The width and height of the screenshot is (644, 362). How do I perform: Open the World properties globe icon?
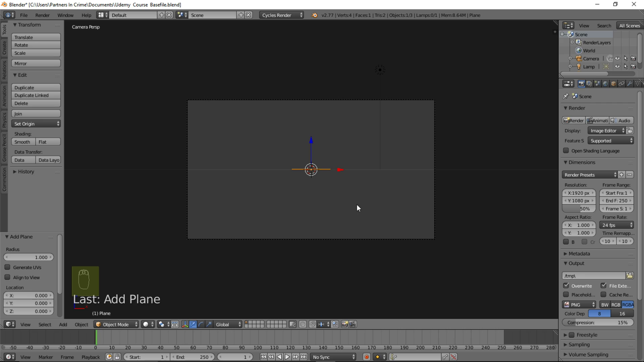(605, 83)
